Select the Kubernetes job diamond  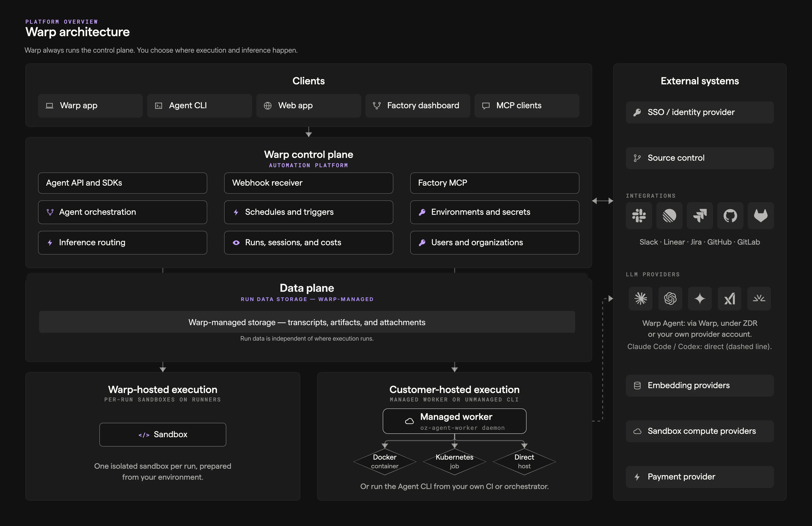[454, 462]
